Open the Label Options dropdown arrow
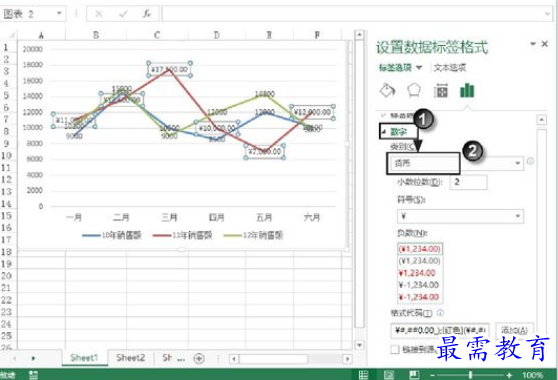This screenshot has width=558, height=380. coord(419,67)
